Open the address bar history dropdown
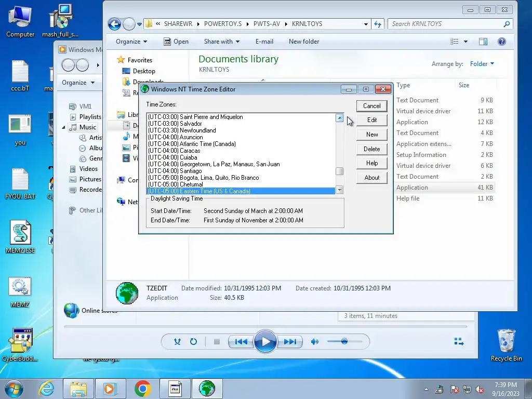The height and width of the screenshot is (399, 532). [366, 24]
